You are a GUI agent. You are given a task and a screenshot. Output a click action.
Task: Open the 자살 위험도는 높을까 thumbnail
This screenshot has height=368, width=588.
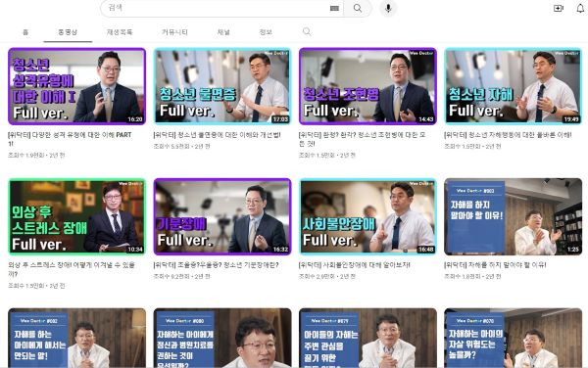[x=513, y=338]
